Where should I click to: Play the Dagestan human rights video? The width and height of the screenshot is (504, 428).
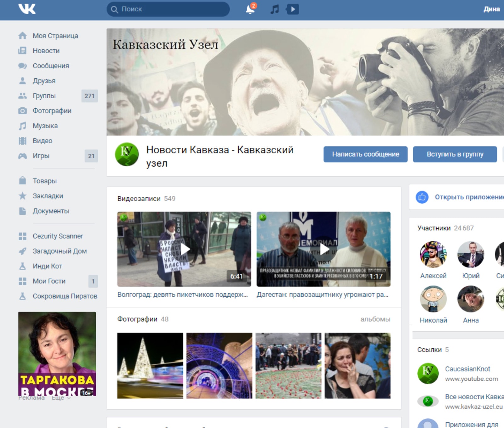click(x=324, y=249)
